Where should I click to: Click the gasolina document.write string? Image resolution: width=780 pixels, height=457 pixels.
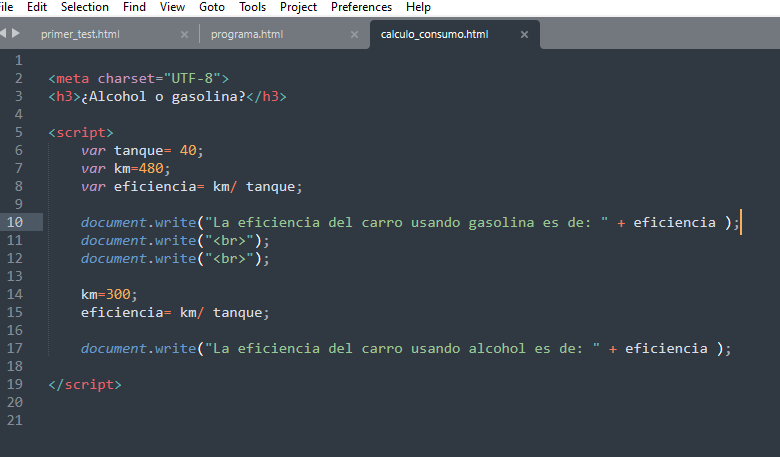pyautogui.click(x=406, y=222)
